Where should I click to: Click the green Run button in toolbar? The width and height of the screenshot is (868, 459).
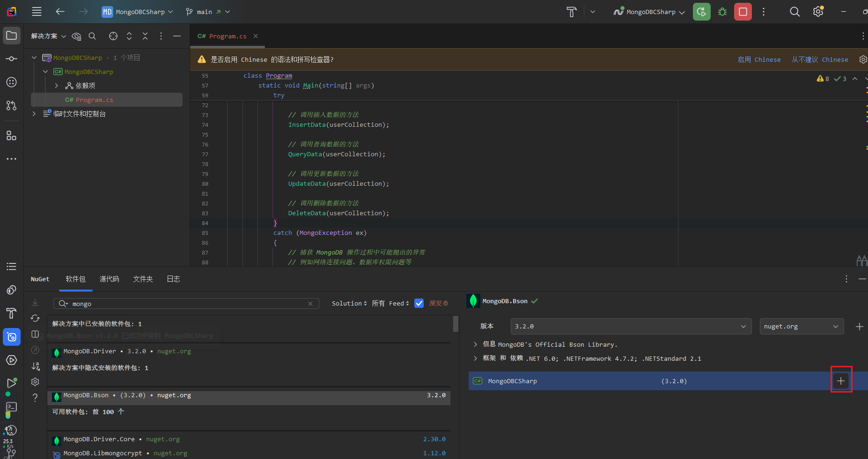701,12
